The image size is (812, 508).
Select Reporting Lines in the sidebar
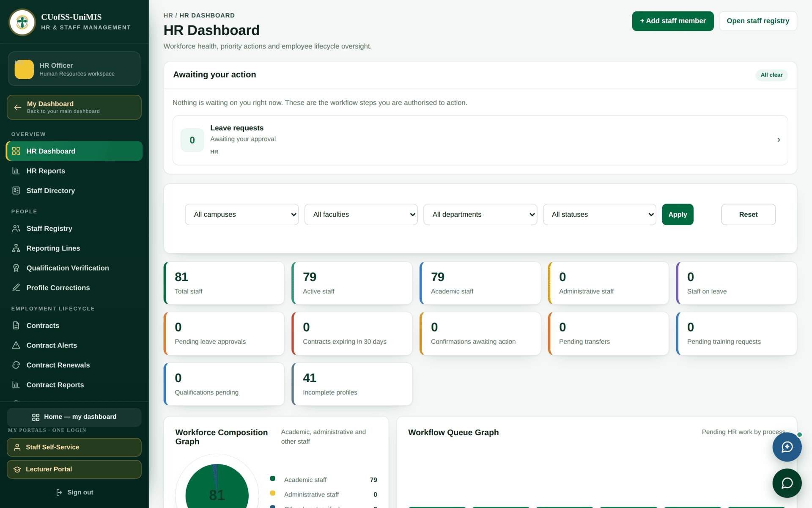74,248
